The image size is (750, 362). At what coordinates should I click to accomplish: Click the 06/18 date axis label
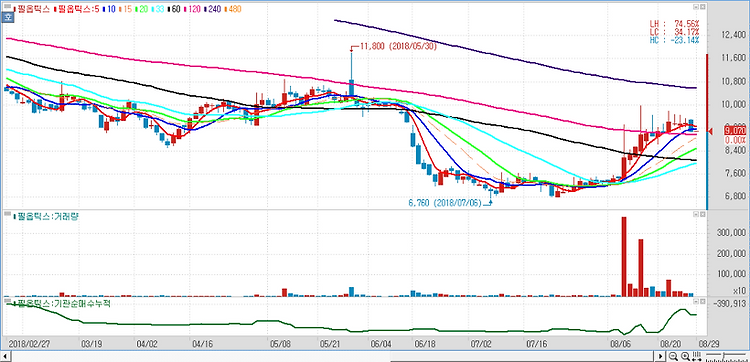click(425, 343)
